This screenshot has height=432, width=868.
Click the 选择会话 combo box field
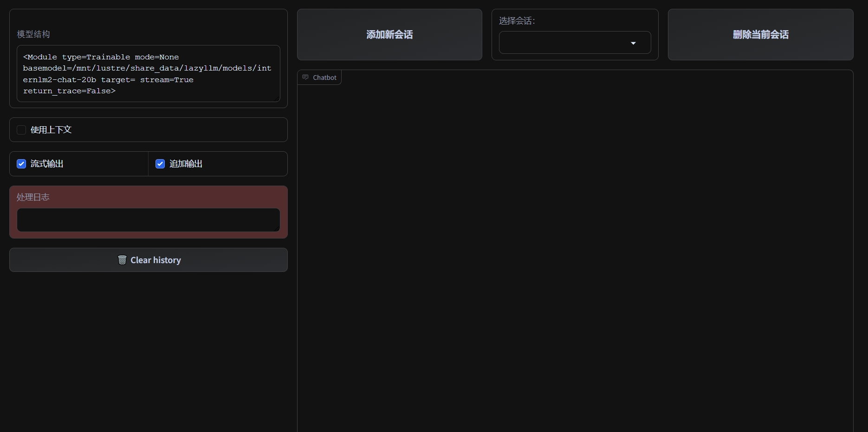[575, 43]
